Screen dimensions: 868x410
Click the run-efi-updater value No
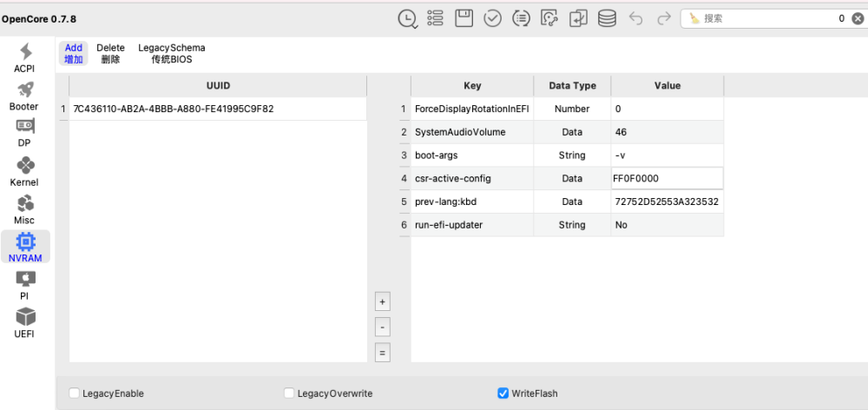click(x=667, y=226)
